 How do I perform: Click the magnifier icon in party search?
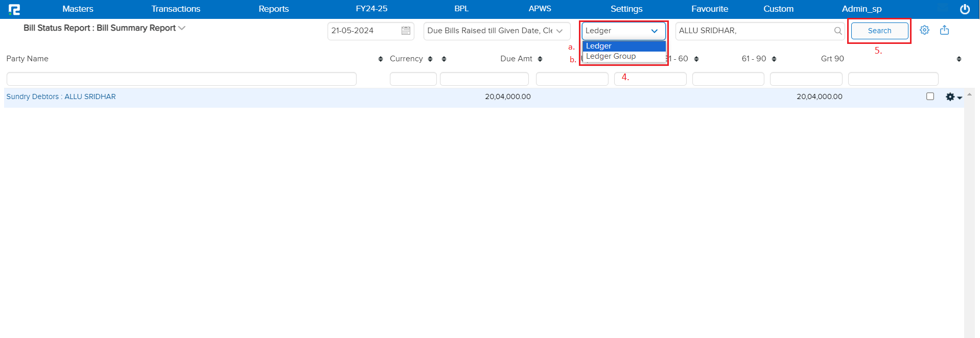click(x=837, y=31)
